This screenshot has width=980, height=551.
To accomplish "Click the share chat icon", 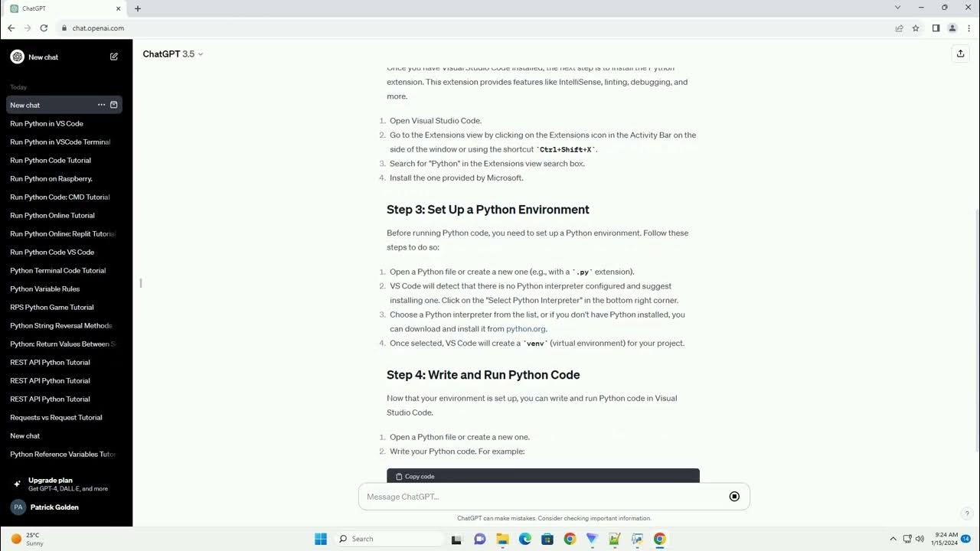I will 960,54.
